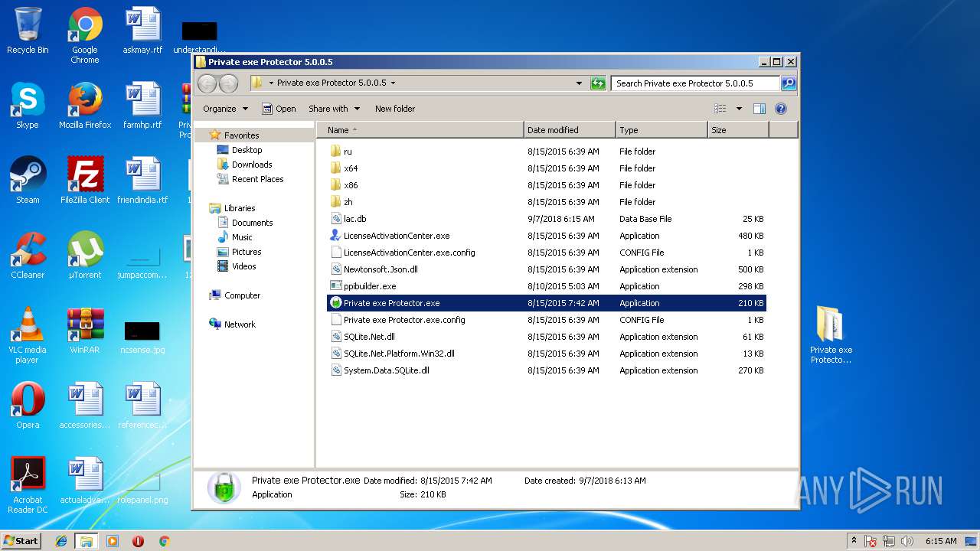Viewport: 980px width, 551px height.
Task: Sort files by the Name column
Action: tap(420, 130)
